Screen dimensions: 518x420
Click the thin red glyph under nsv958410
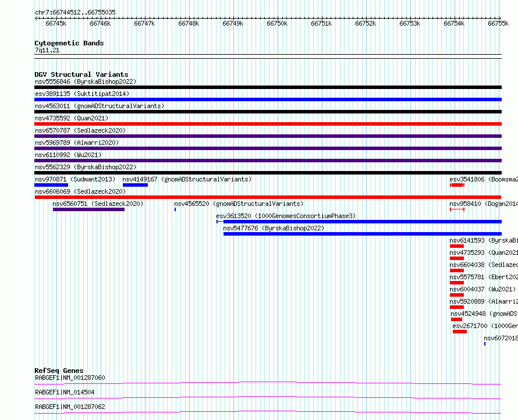(457, 209)
